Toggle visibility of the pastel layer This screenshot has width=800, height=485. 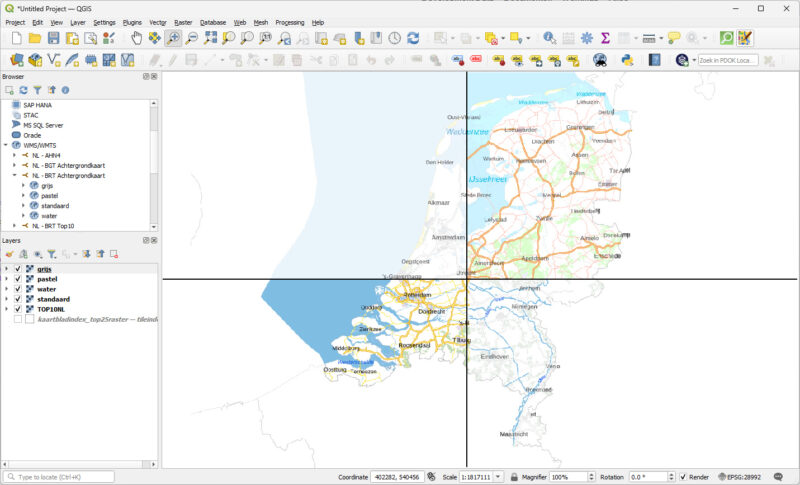pyautogui.click(x=18, y=279)
